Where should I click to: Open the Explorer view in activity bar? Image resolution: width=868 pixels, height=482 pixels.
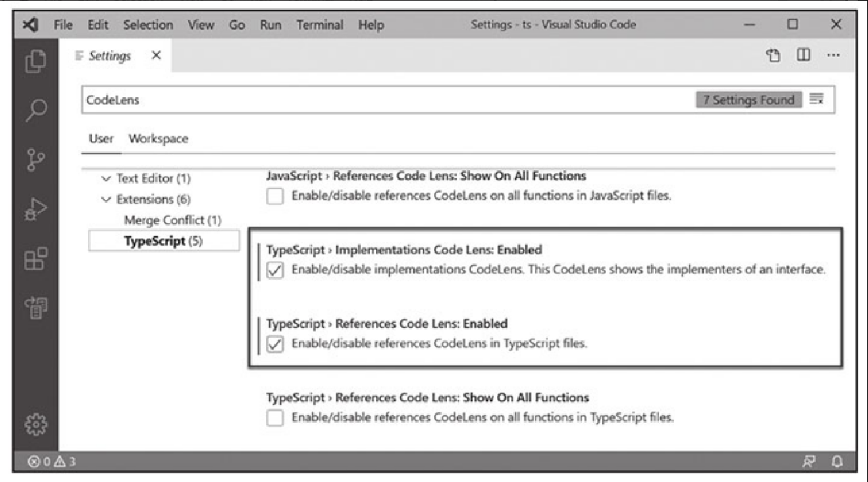coord(36,61)
